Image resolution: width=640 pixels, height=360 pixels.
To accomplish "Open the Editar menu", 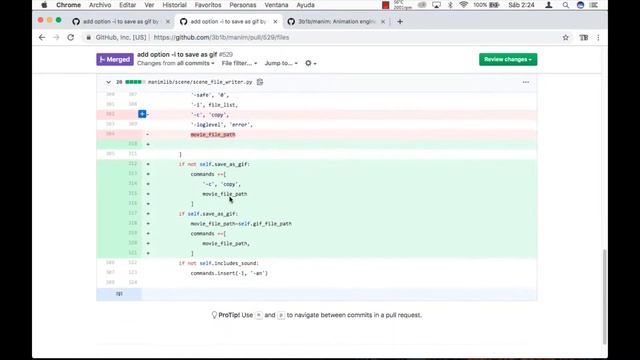I will click(x=127, y=5).
